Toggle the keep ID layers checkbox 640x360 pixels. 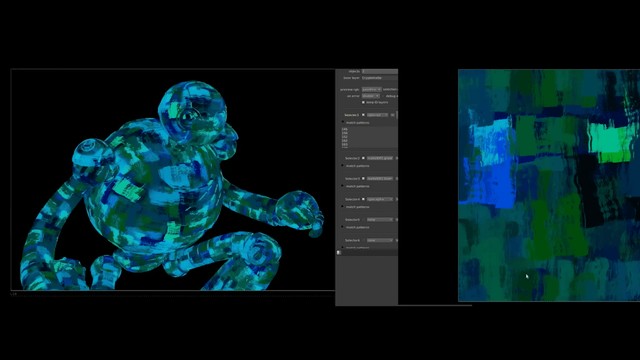tap(363, 102)
